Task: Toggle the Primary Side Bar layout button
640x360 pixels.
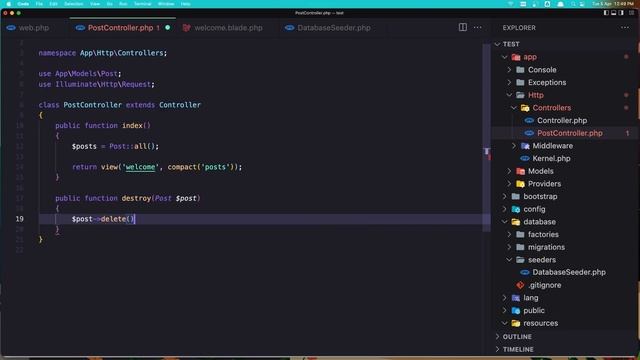Action: pos(606,13)
